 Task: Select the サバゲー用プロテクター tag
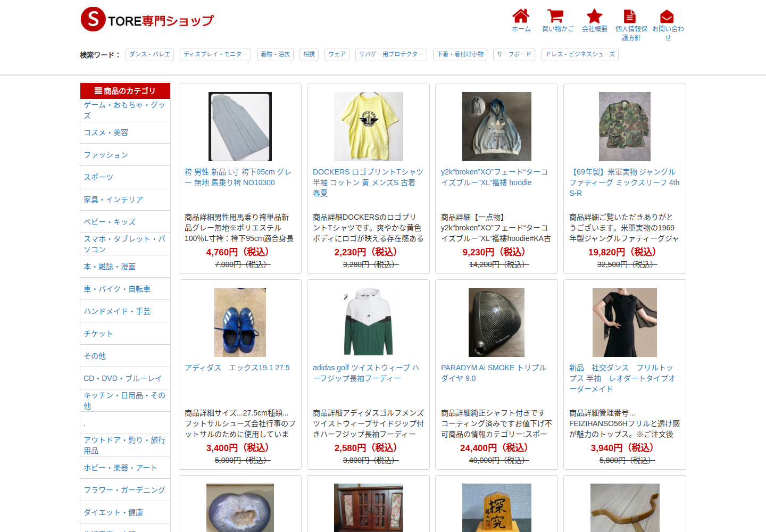[391, 54]
